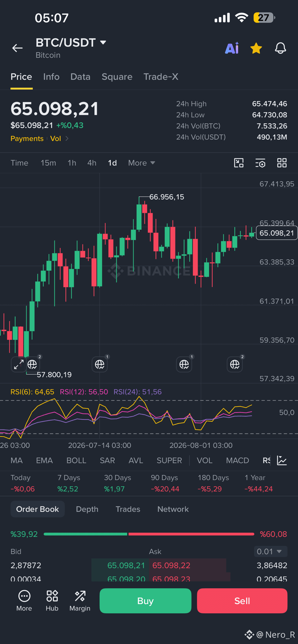The height and width of the screenshot is (644, 298).
Task: Tap the chart high label 66.956,15
Action: click(x=167, y=197)
